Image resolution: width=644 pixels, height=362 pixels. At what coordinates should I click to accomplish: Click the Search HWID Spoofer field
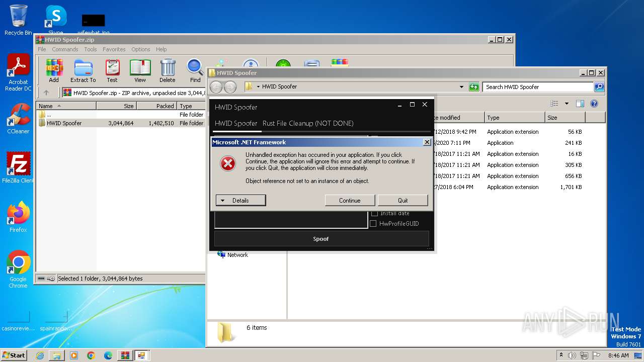click(x=538, y=87)
